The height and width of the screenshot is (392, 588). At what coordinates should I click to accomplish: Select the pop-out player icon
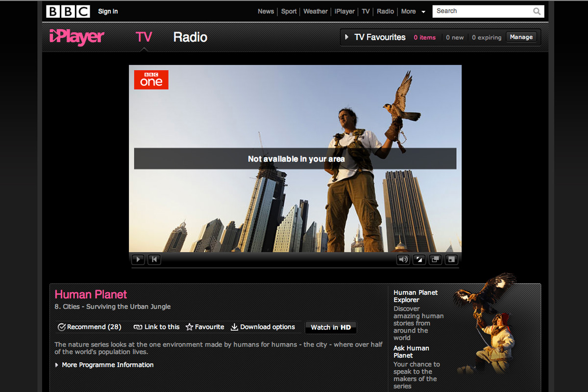coord(435,259)
